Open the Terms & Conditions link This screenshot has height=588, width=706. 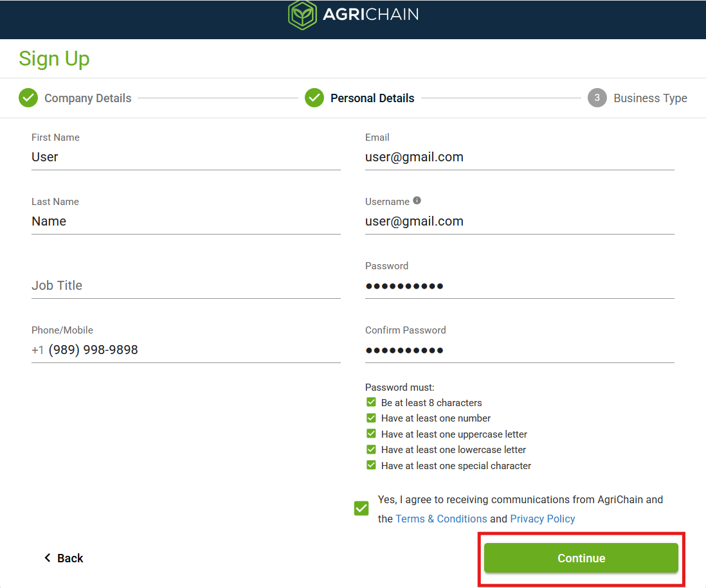click(441, 519)
